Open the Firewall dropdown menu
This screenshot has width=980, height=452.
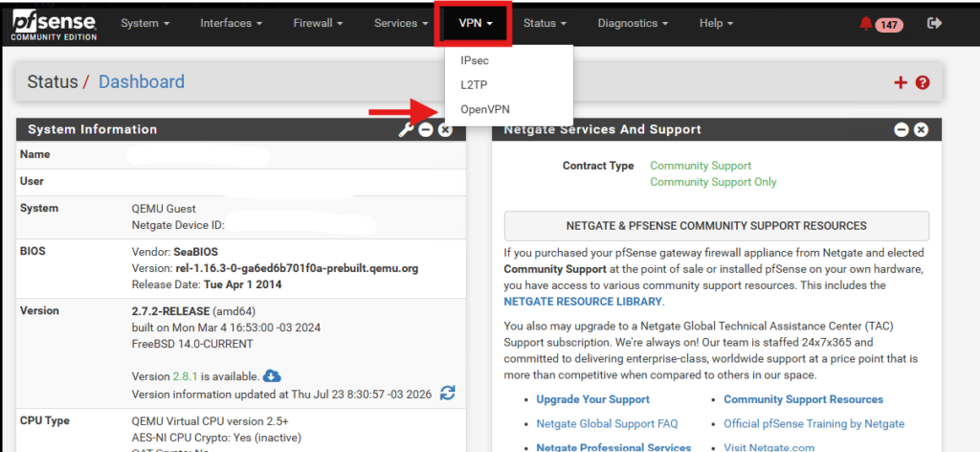point(318,23)
